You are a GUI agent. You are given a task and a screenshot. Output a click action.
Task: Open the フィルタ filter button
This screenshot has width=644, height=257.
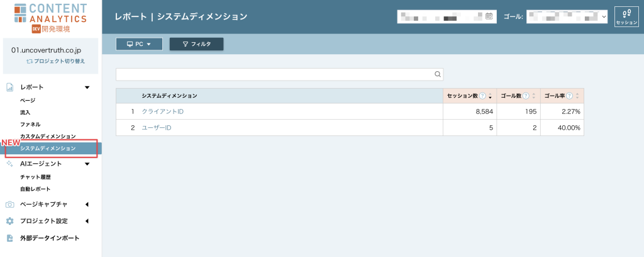coord(196,44)
